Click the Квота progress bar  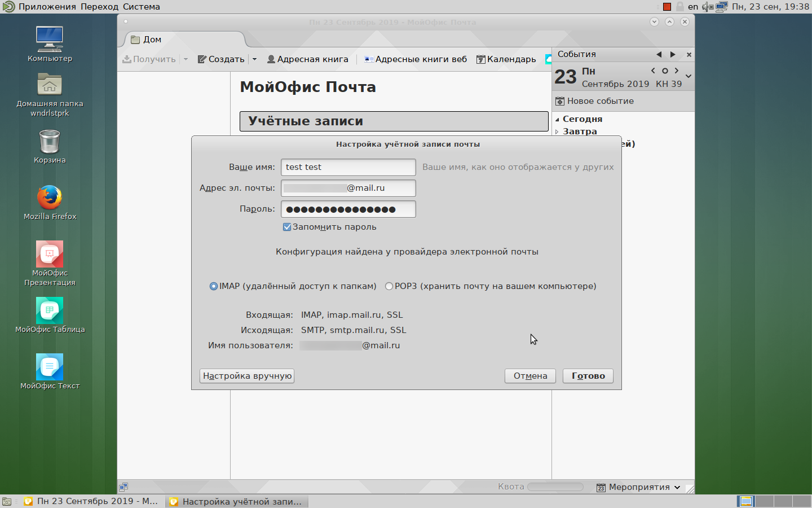point(555,487)
